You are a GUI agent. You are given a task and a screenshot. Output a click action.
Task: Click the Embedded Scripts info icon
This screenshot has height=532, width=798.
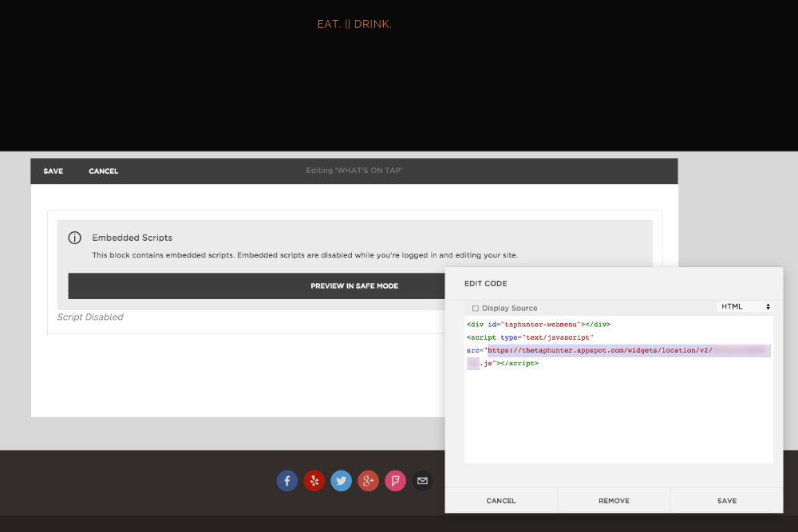75,238
